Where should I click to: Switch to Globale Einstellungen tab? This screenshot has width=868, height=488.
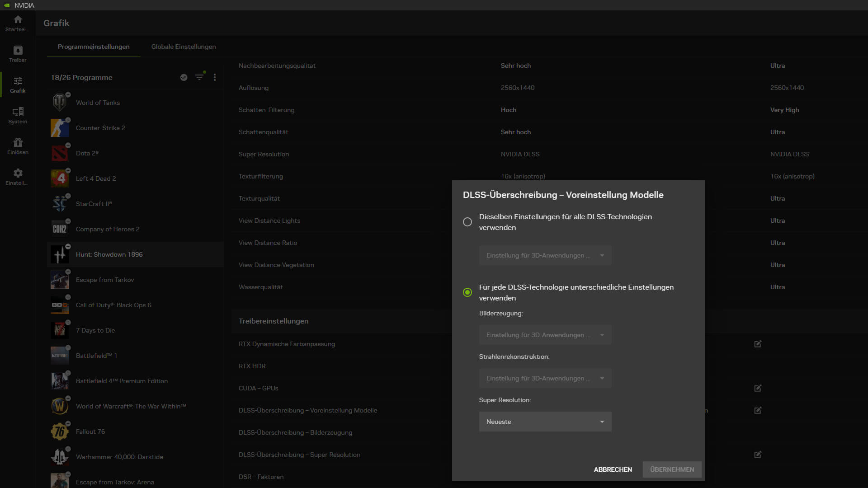click(x=183, y=47)
